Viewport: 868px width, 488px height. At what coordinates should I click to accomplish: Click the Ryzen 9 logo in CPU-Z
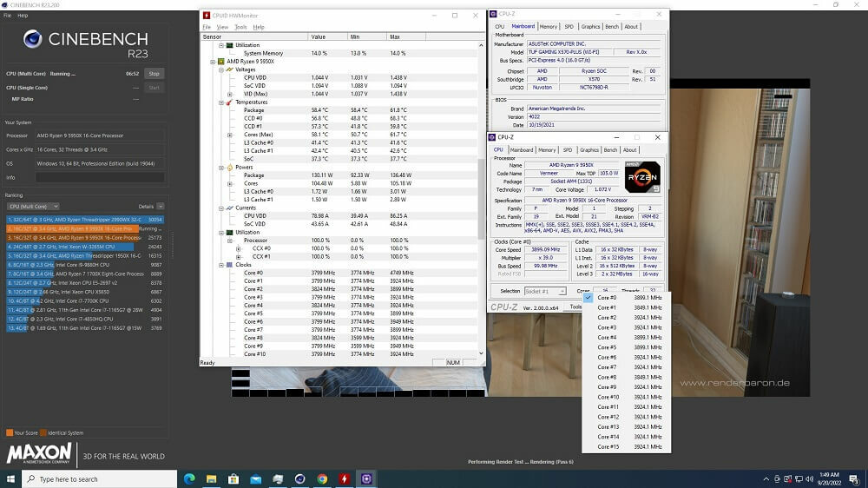click(x=642, y=177)
